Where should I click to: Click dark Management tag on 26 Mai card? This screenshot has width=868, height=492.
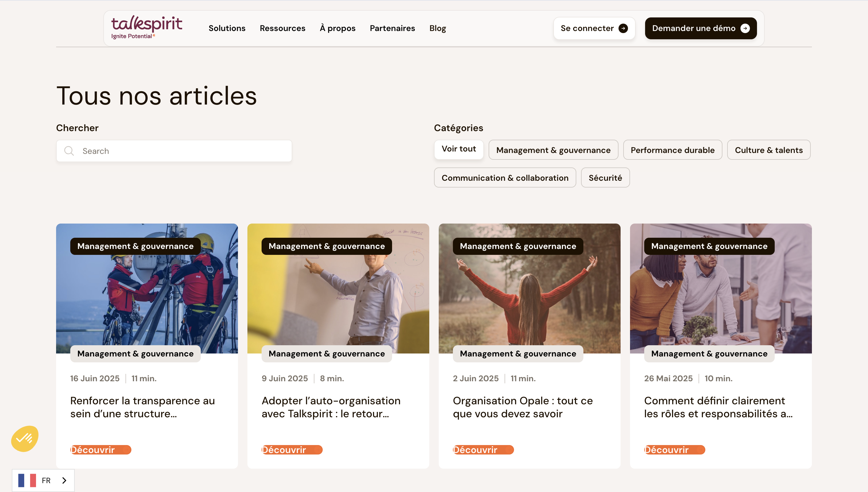point(709,246)
